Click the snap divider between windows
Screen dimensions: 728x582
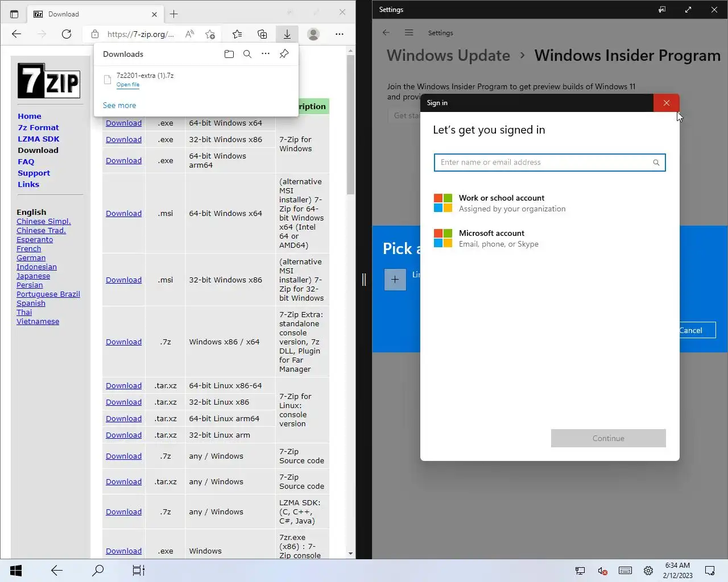(x=364, y=279)
